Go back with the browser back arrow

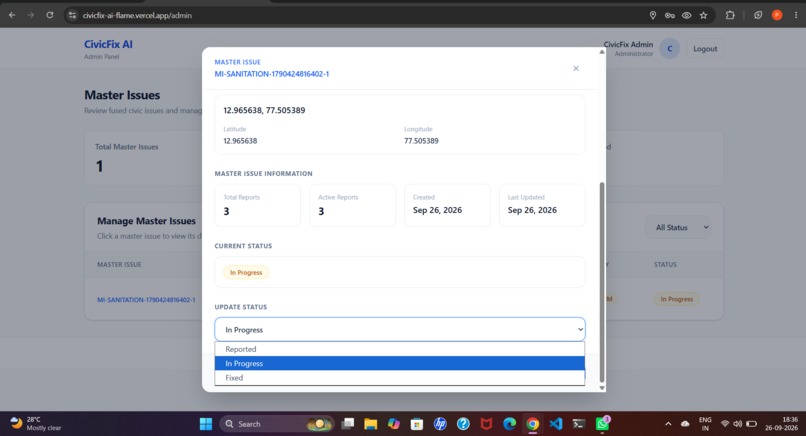click(12, 15)
